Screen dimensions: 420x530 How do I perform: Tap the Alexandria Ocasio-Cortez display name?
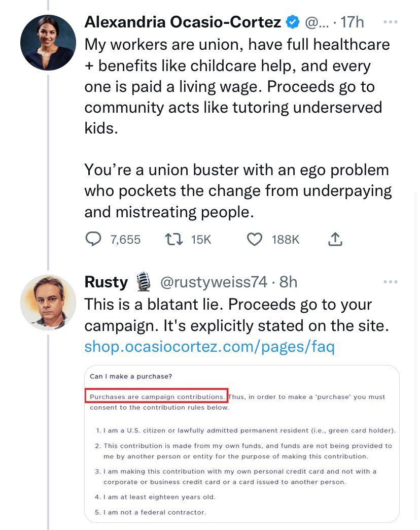pyautogui.click(x=183, y=22)
